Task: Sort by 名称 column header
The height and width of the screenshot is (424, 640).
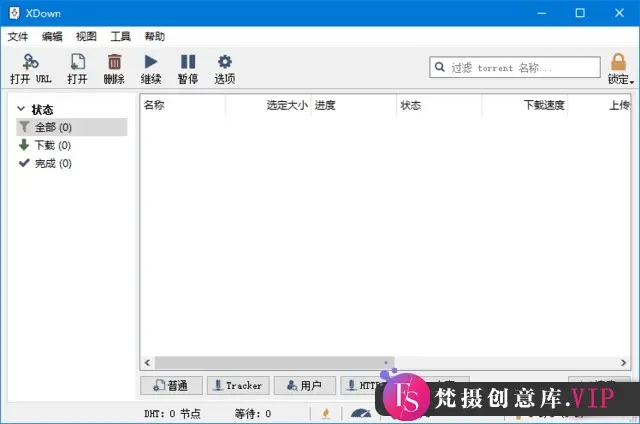Action: (x=182, y=105)
